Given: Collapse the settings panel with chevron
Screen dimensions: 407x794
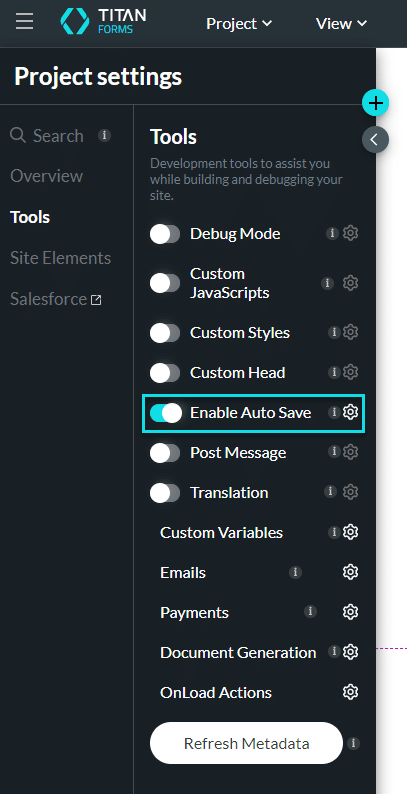Looking at the screenshot, I should (375, 140).
